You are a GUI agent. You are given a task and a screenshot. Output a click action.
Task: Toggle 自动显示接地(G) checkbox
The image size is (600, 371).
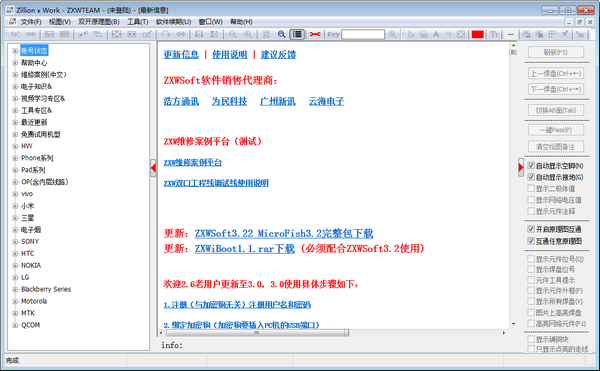coord(531,177)
